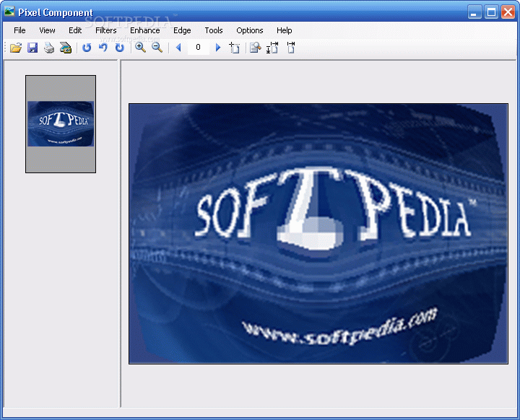Maximize the Pixel Component window
The height and width of the screenshot is (420, 520).
pos(491,12)
